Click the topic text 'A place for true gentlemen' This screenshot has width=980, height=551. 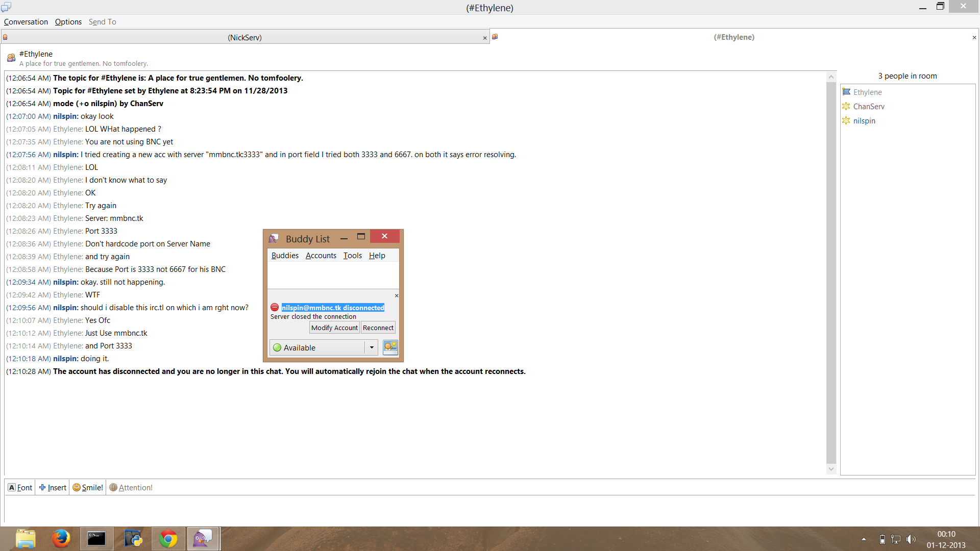(x=84, y=64)
